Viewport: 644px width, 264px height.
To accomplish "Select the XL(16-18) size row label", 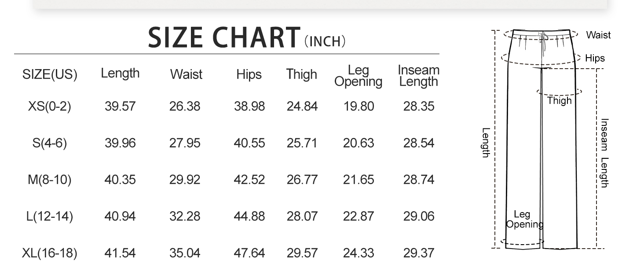I will (x=49, y=253).
